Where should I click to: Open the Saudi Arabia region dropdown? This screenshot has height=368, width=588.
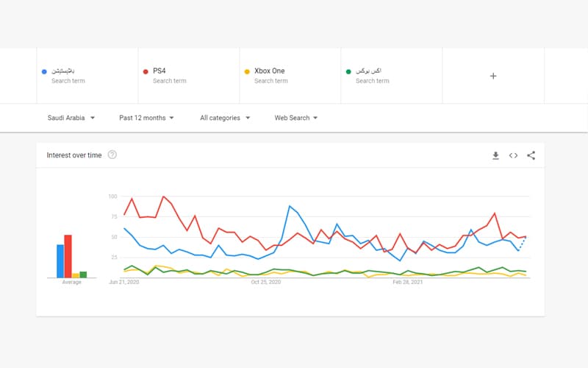(x=71, y=118)
